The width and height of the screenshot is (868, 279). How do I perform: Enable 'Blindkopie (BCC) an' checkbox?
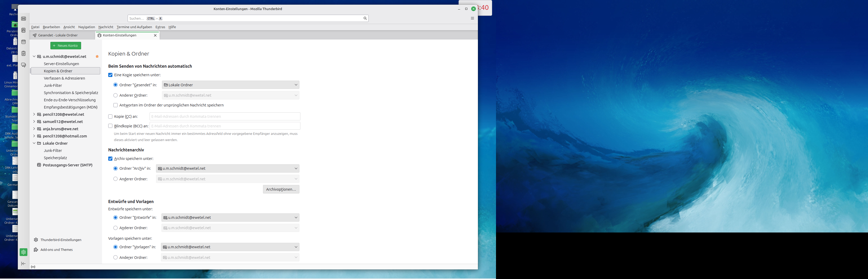[x=110, y=126]
